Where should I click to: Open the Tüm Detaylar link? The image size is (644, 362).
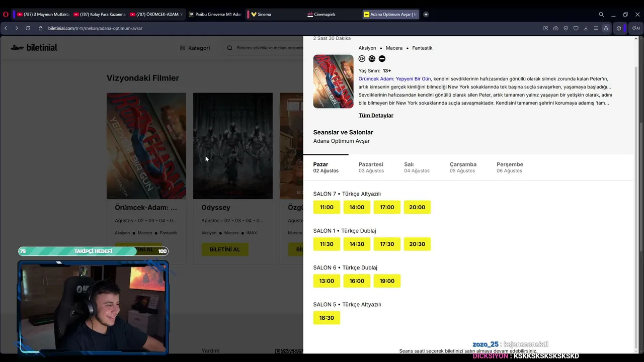pos(376,116)
